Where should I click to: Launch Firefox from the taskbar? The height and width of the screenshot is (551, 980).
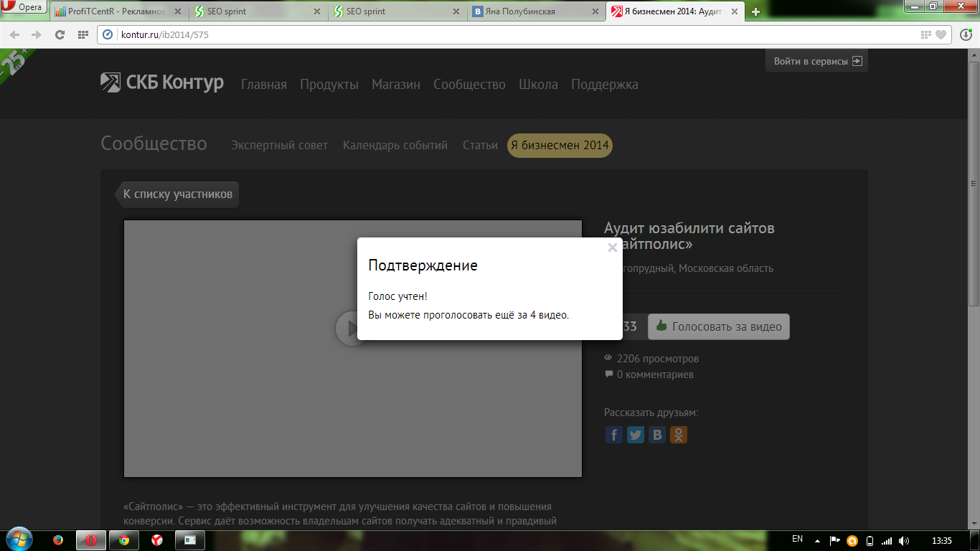pos(58,540)
